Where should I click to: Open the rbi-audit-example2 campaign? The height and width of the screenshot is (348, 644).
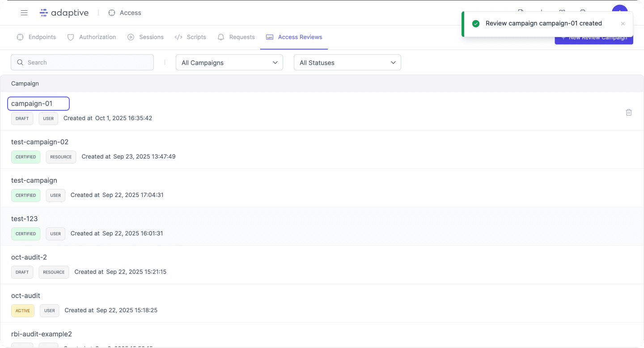click(42, 334)
